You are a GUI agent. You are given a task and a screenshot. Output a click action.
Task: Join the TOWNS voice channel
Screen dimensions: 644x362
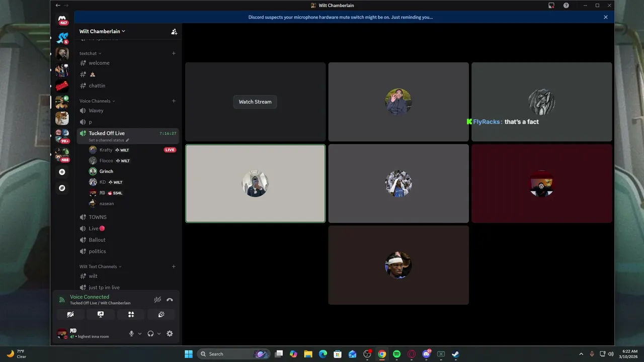128,217
